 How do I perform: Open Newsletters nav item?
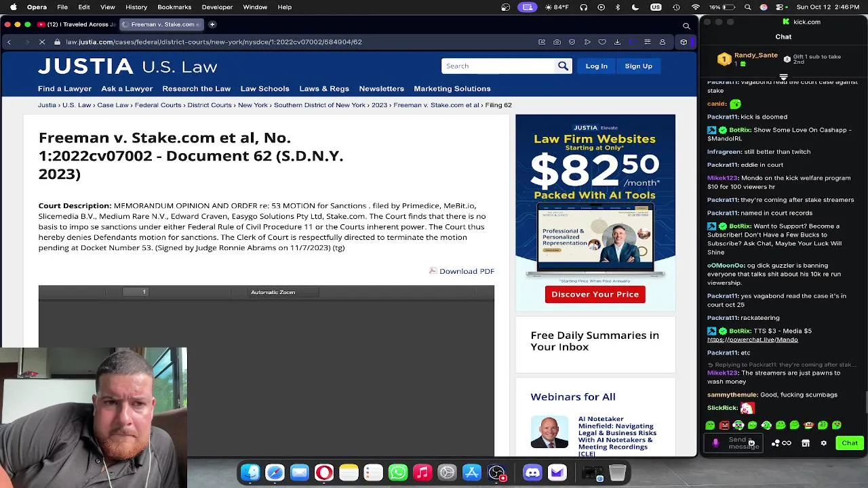[381, 89]
